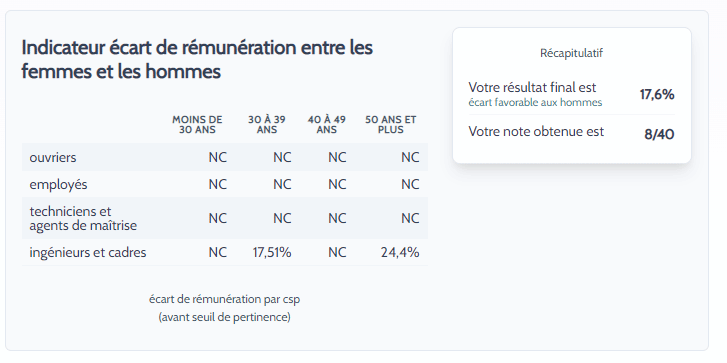Click 'ingénieurs et cadres' row label
The height and width of the screenshot is (363, 727).
[88, 253]
